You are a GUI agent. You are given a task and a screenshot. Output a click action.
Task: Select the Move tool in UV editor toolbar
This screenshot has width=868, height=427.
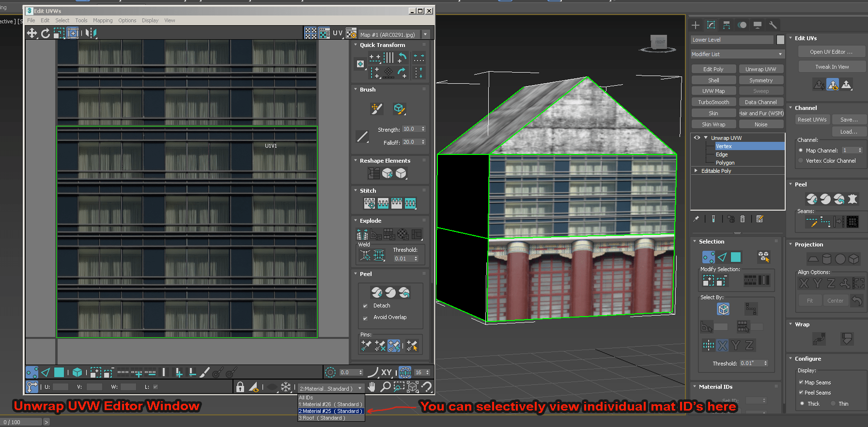point(32,33)
